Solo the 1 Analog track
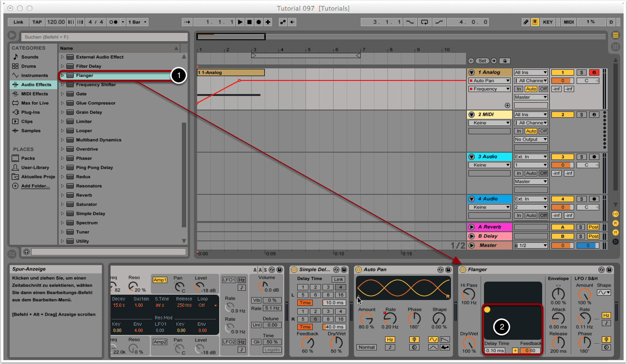Viewport: 627px width, 364px height. pos(582,73)
